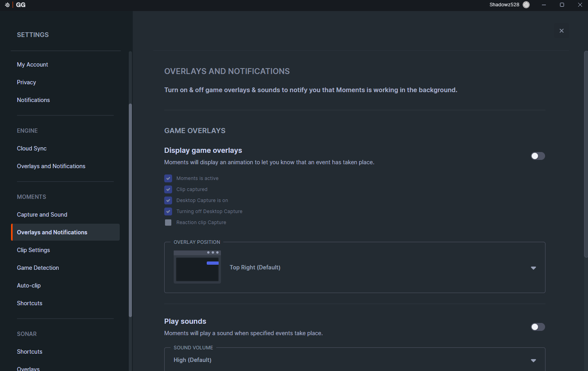Click the 'GAME OVERLAYS' section title
Viewport: 588px width, 371px height.
(x=195, y=131)
